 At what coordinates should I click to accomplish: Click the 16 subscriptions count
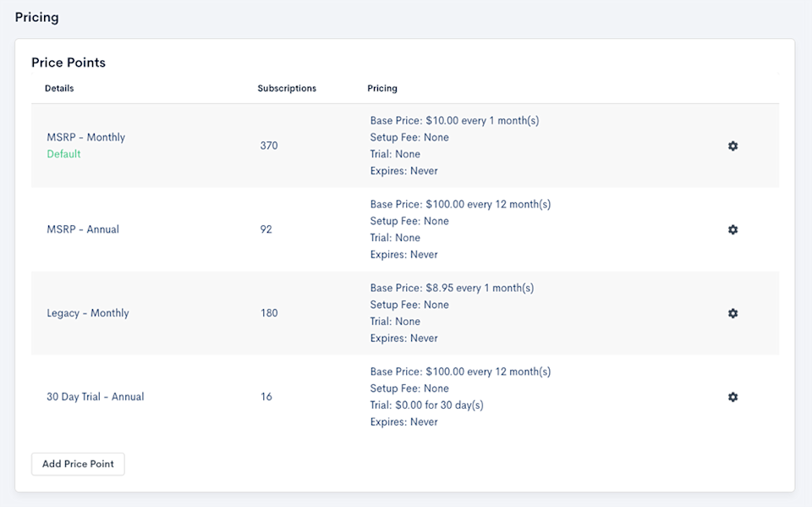[266, 397]
